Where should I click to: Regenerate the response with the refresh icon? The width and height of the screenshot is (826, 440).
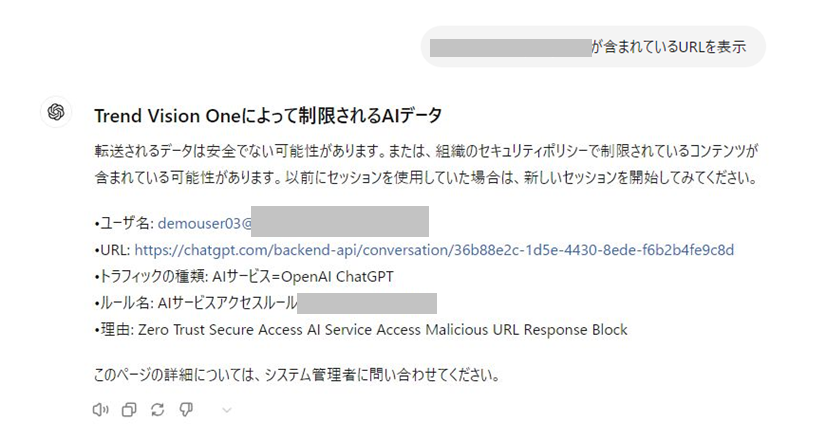157,409
